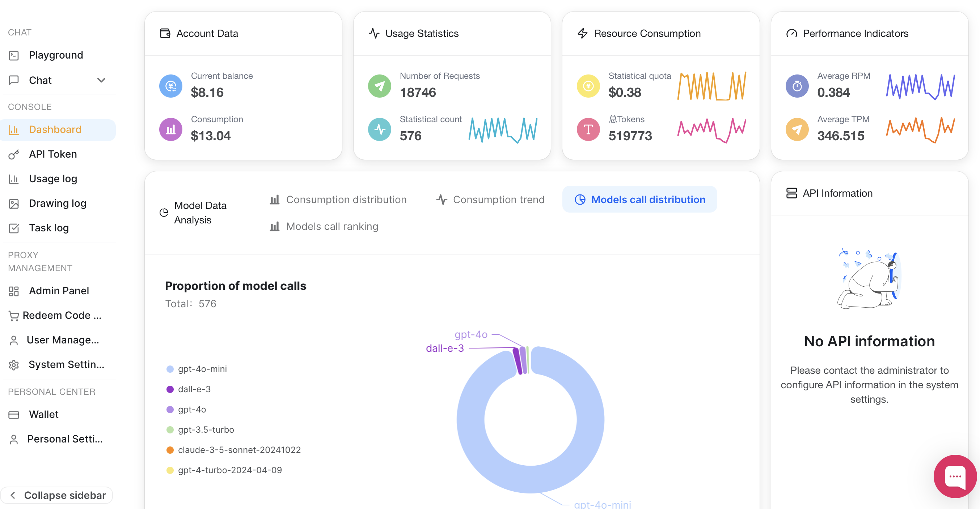Click the purple Consumption bar-chart icon
Screen dimensions: 980x509
tap(171, 130)
